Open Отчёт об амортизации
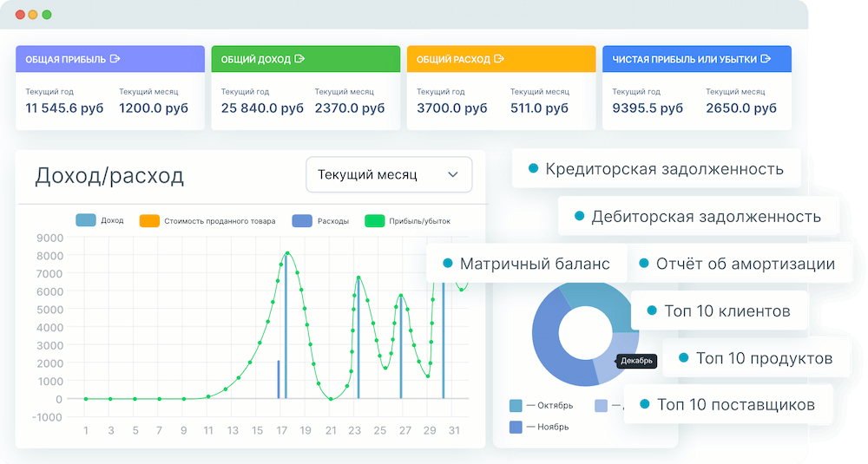The height and width of the screenshot is (464, 868). [736, 264]
